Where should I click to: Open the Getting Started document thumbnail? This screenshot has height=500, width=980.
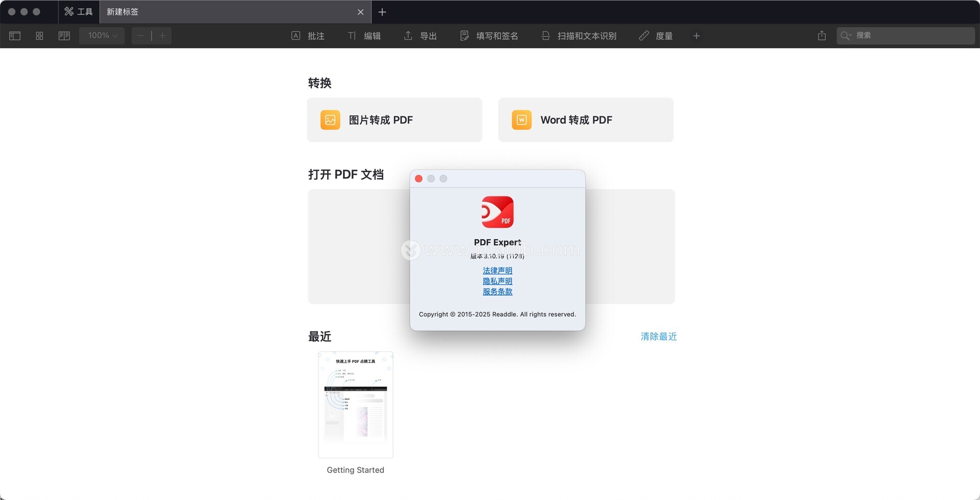[x=356, y=404]
